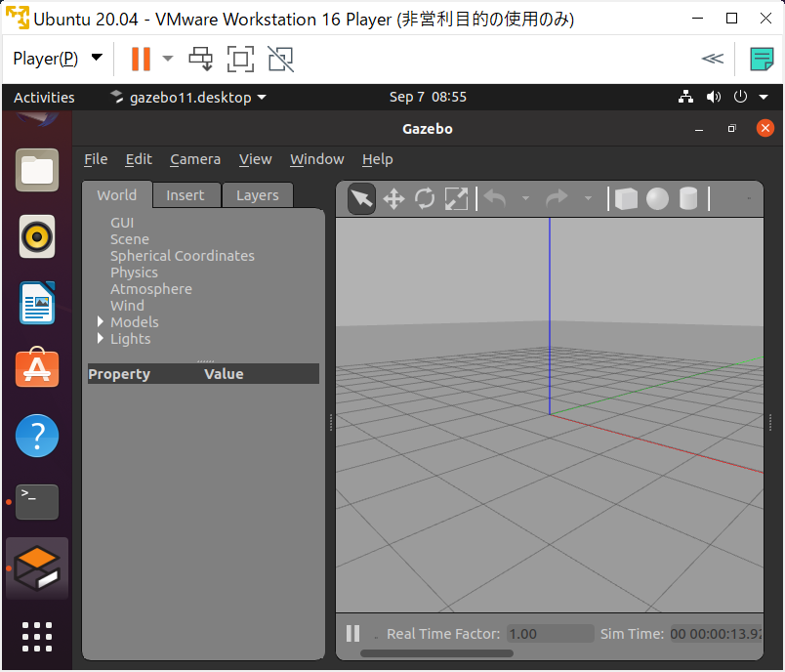Open the undo history dropdown arrow

tap(525, 199)
